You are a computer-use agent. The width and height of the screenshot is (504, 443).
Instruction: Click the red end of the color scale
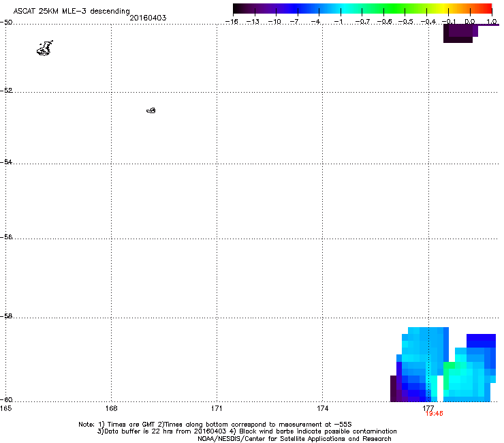[486, 9]
